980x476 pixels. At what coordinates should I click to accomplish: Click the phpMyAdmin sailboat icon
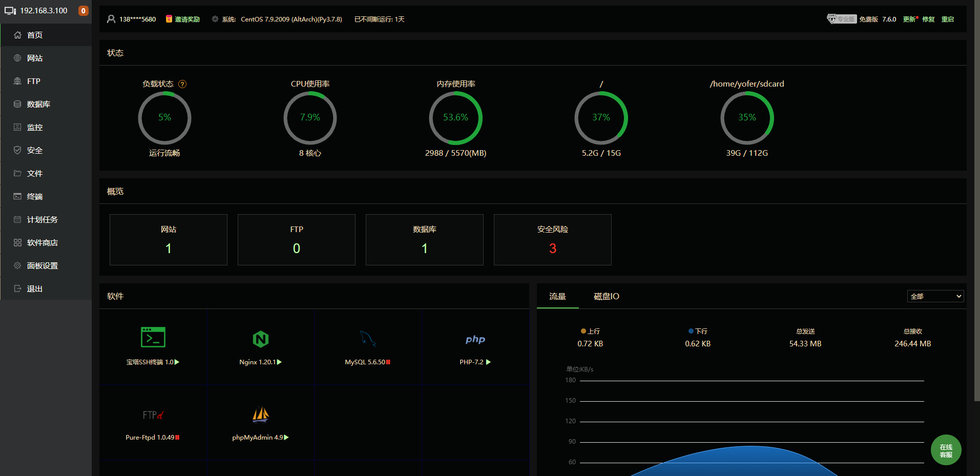(x=261, y=415)
